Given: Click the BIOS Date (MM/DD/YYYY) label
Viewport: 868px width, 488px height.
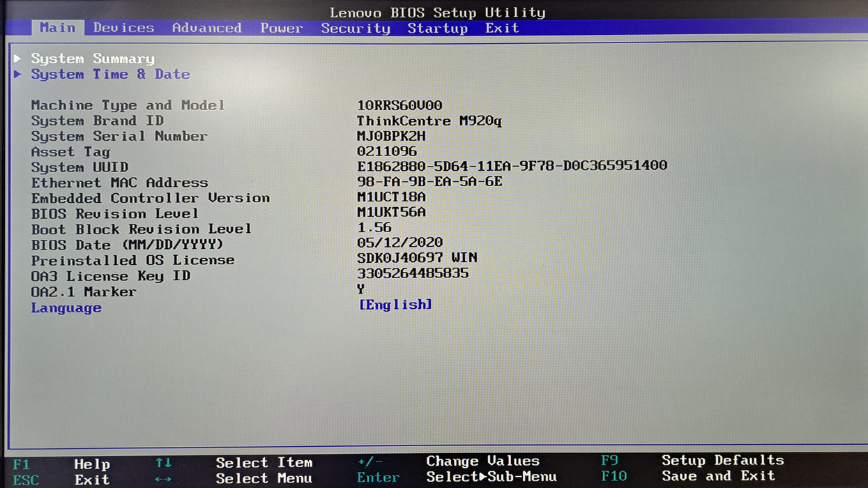Looking at the screenshot, I should tap(128, 245).
